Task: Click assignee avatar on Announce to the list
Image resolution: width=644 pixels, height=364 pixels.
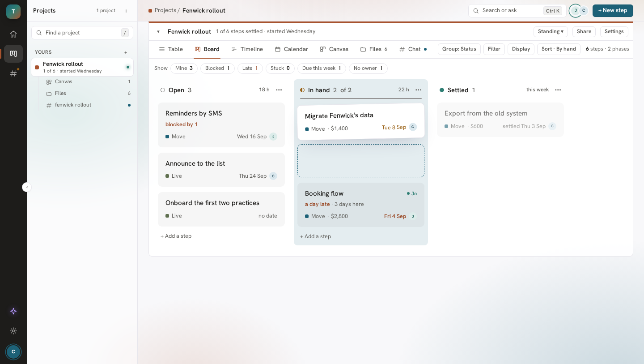Action: coord(273,176)
